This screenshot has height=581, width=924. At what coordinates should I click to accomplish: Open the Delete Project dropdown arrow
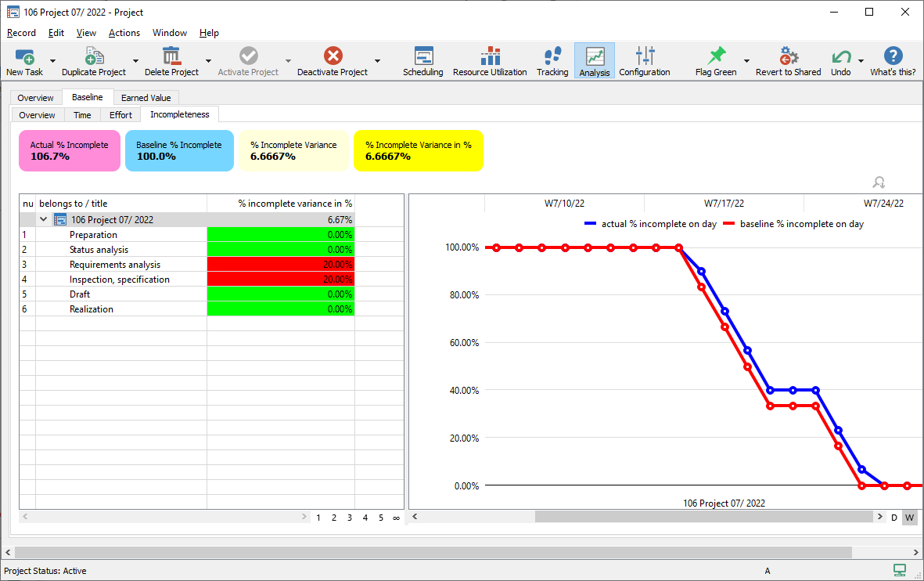click(x=208, y=61)
